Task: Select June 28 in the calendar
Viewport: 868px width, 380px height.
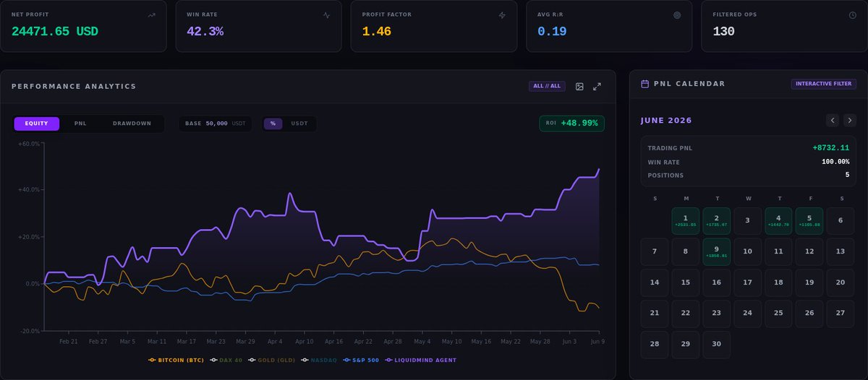Action: click(x=655, y=344)
